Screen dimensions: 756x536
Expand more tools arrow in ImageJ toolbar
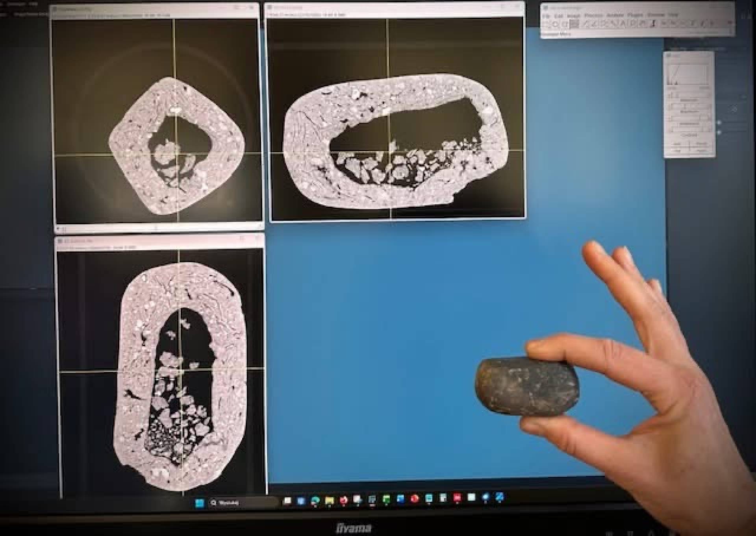point(730,23)
